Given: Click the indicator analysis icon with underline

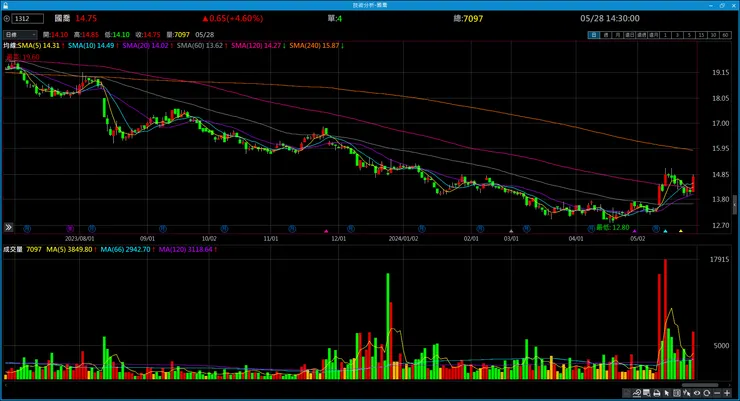Looking at the screenshot, I should point(637,393).
